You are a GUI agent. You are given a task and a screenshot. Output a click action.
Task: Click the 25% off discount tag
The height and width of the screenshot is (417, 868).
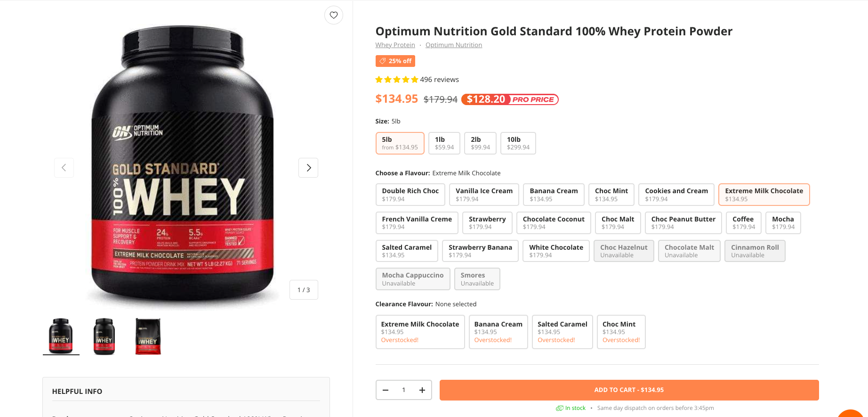395,61
